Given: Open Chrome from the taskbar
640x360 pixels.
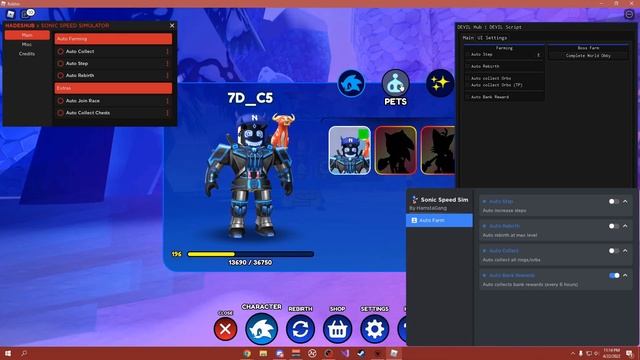Looking at the screenshot, I should (x=247, y=353).
